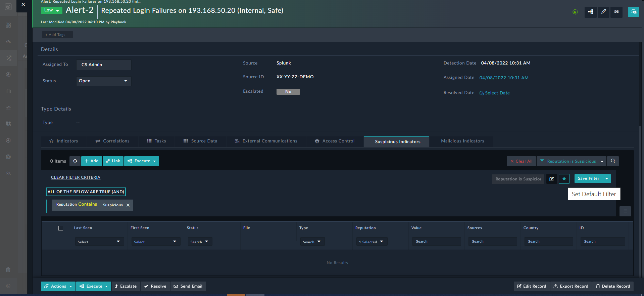644x296 pixels.
Task: Switch to the Tasks tab
Action: pos(157,141)
